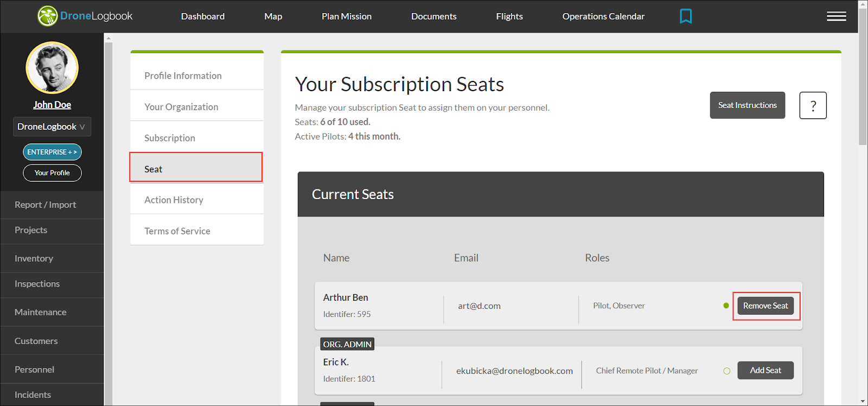This screenshot has height=406, width=868.
Task: Open Maintenance in sidebar
Action: click(52, 312)
